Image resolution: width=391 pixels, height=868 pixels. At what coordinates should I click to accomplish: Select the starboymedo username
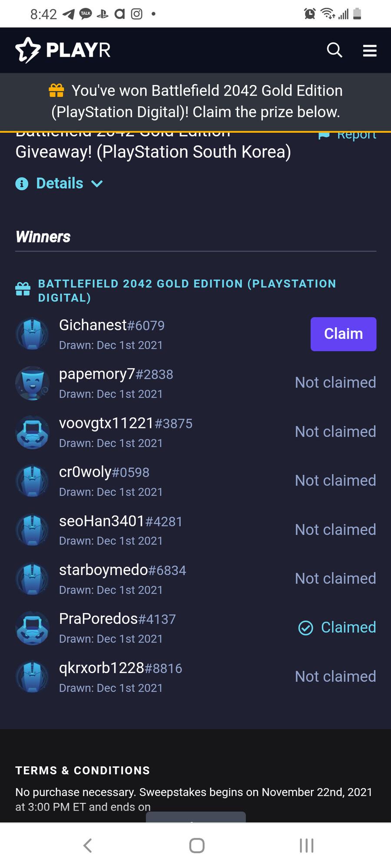pyautogui.click(x=104, y=570)
